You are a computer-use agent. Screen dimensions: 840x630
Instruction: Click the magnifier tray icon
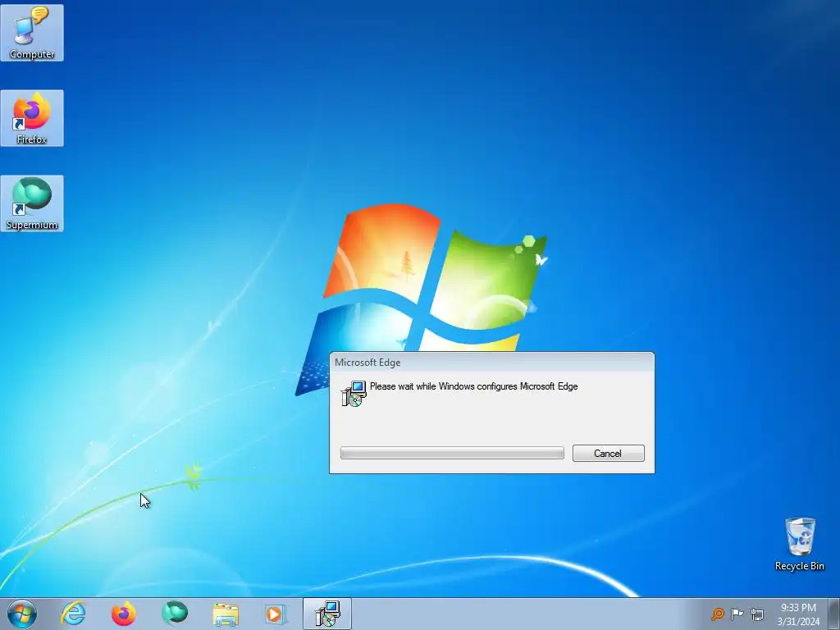click(x=718, y=614)
